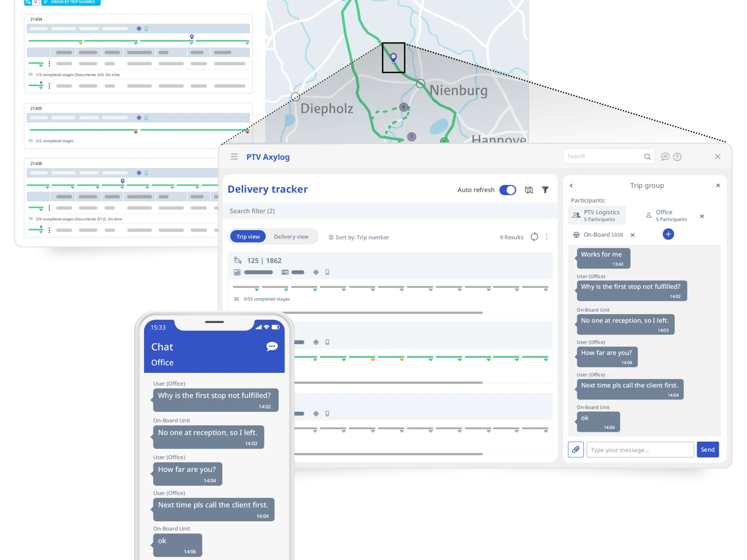747x560 pixels.
Task: Open the Sort by: Trip number dropdown
Action: point(358,237)
